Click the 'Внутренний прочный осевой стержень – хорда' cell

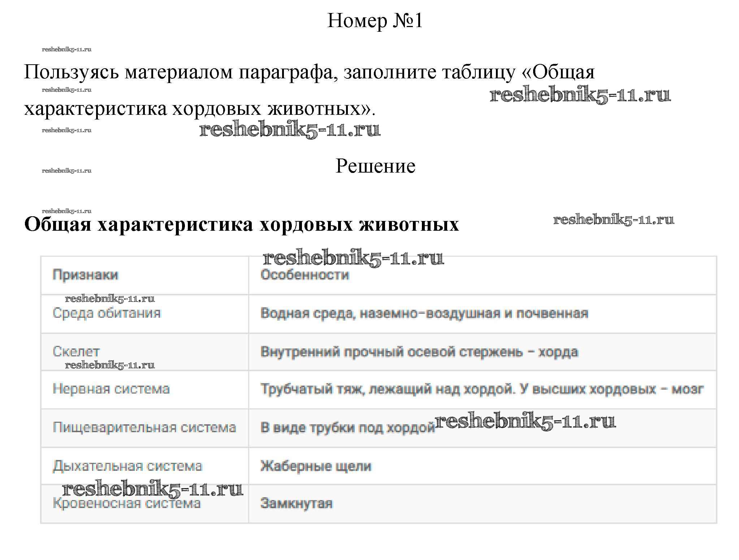tap(419, 352)
